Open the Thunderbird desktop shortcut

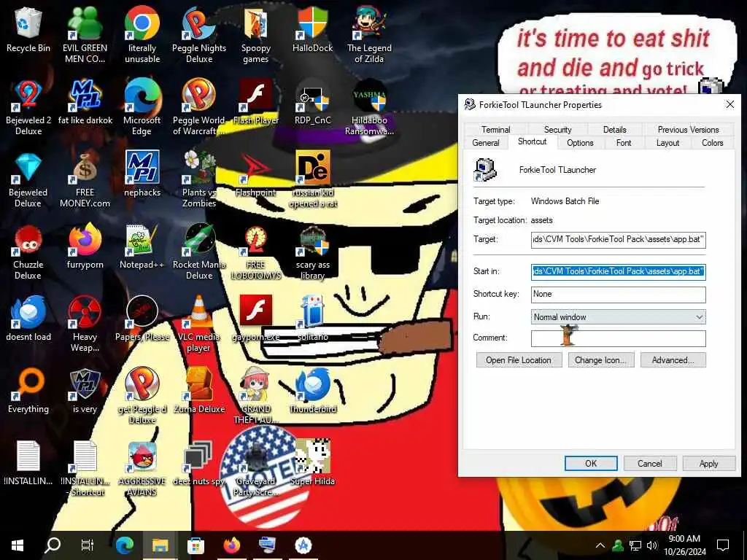tap(312, 391)
